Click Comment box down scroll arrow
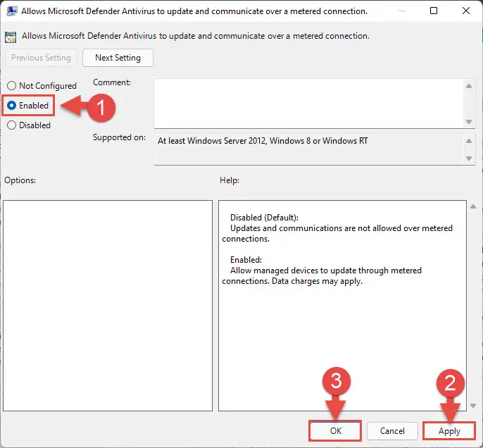 (x=469, y=122)
